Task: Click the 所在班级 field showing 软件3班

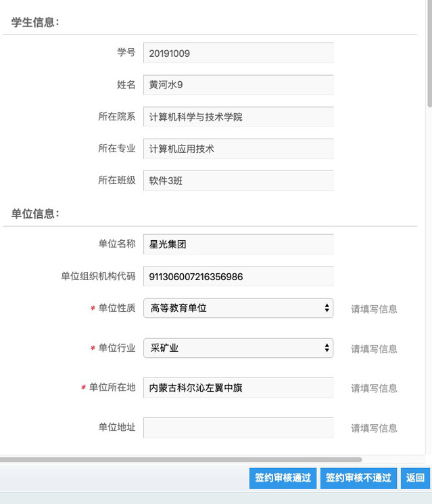Action: pos(238,180)
